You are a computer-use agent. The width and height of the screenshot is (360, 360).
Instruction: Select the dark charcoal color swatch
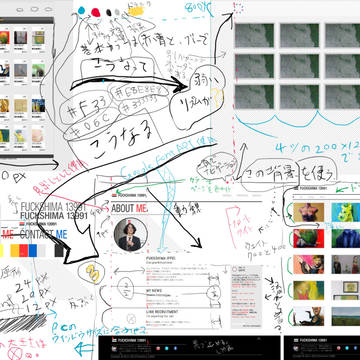pyautogui.click(x=59, y=251)
